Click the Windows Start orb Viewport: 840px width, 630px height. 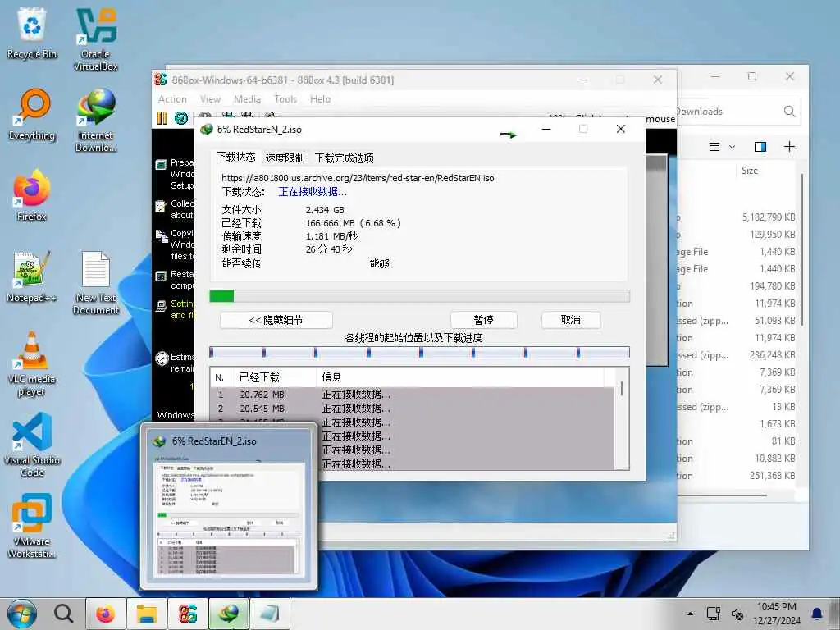tap(21, 614)
